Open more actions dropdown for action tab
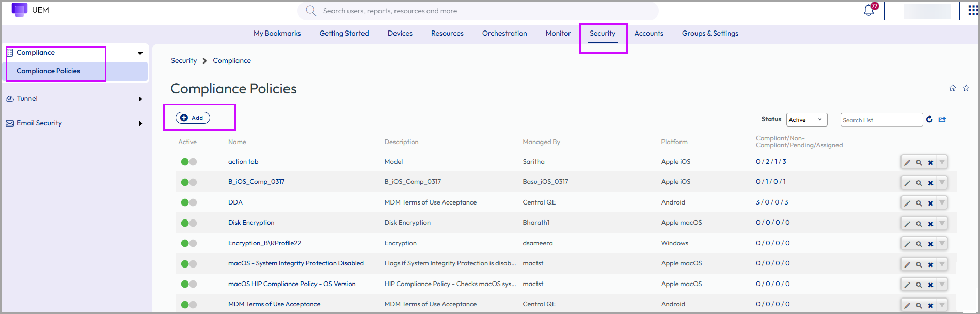Screen dimensions: 980x314 (x=942, y=162)
